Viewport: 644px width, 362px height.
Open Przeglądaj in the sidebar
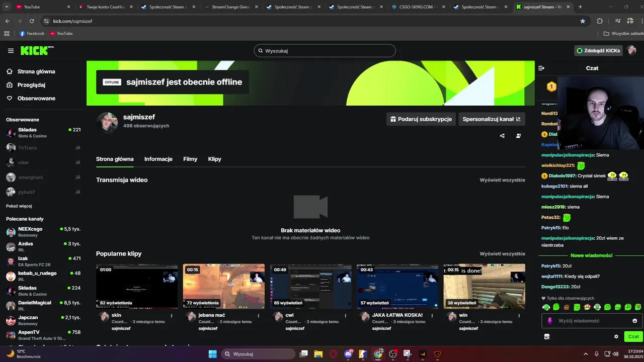31,85
